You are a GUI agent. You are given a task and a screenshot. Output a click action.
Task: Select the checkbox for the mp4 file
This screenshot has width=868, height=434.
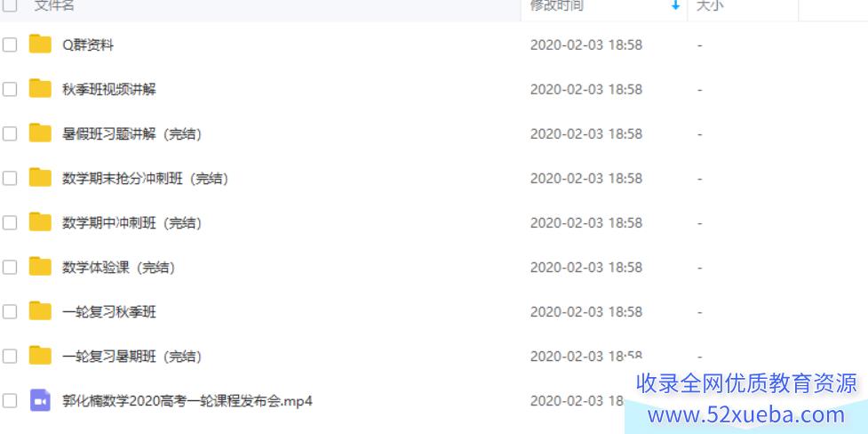pos(10,401)
